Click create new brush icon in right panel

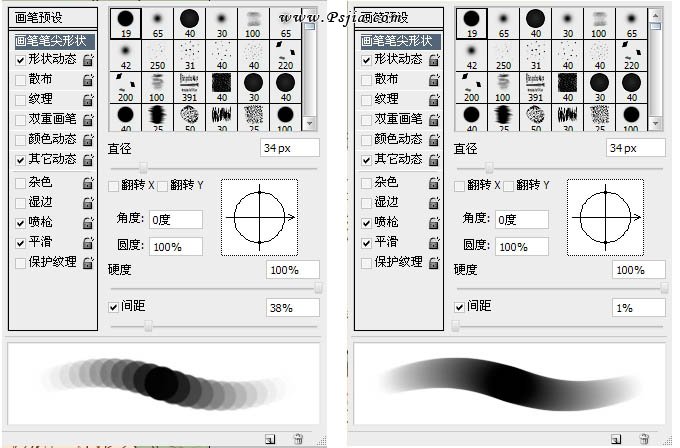(616, 439)
